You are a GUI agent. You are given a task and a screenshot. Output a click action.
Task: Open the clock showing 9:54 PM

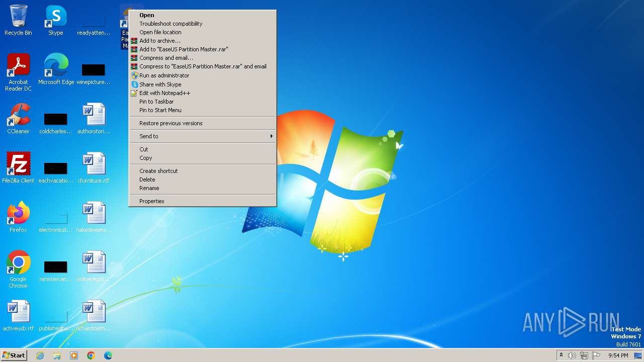(x=618, y=355)
